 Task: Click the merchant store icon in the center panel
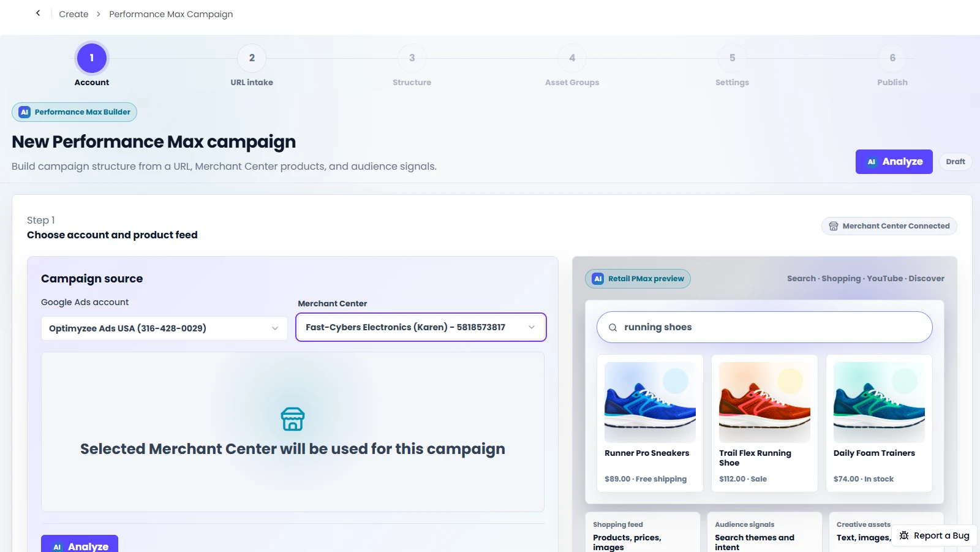pos(293,419)
